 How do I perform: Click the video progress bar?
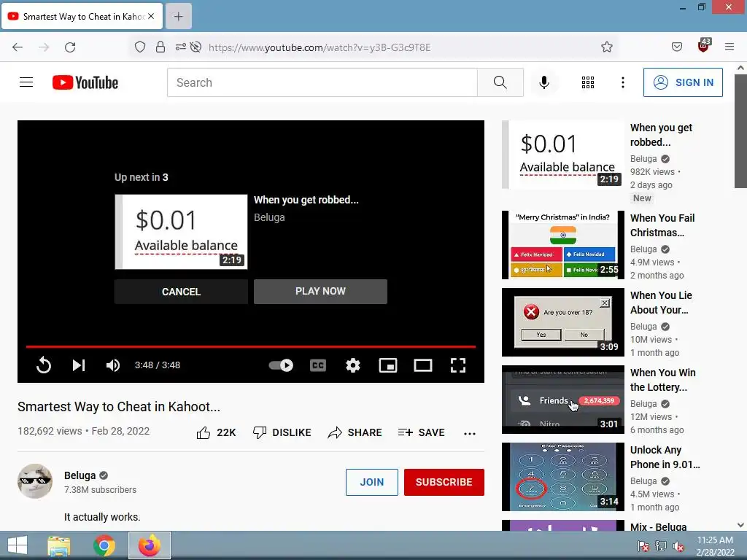pos(251,346)
